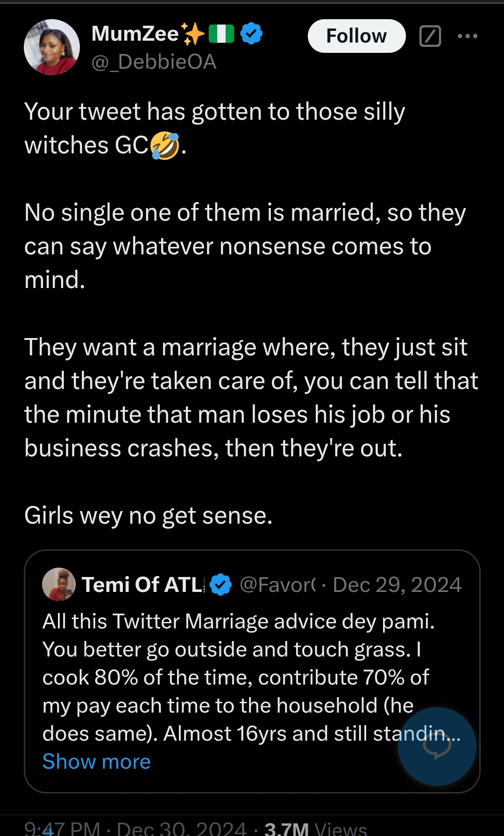504x836 pixels.
Task: Tap the Nigerian flag emoji in name
Action: (x=221, y=34)
